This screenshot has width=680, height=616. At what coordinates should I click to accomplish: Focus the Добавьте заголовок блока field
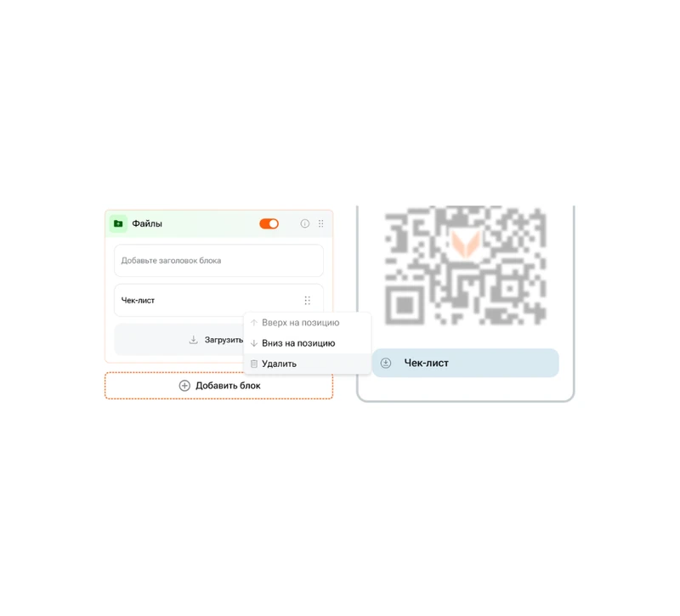point(219,261)
